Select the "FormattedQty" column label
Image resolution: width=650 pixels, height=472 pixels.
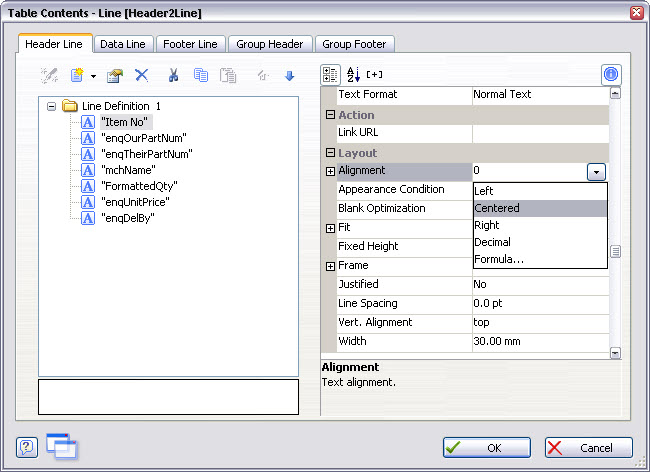[139, 186]
